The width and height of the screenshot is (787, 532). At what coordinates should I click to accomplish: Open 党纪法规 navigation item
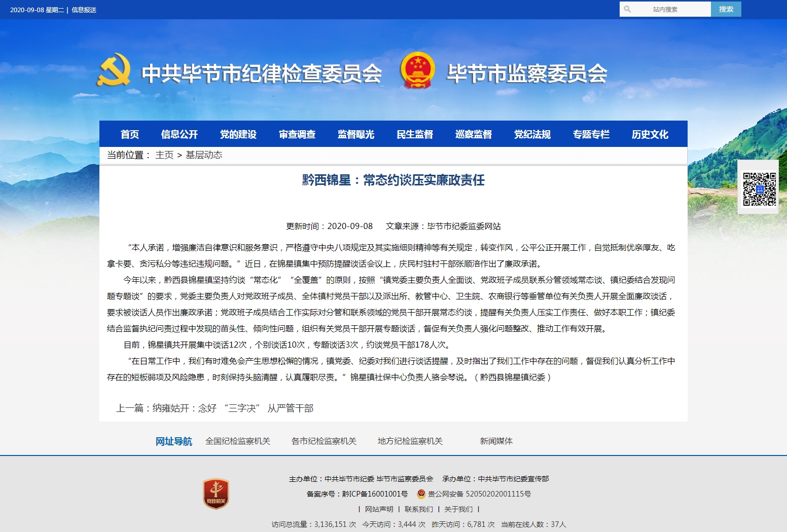pos(532,134)
